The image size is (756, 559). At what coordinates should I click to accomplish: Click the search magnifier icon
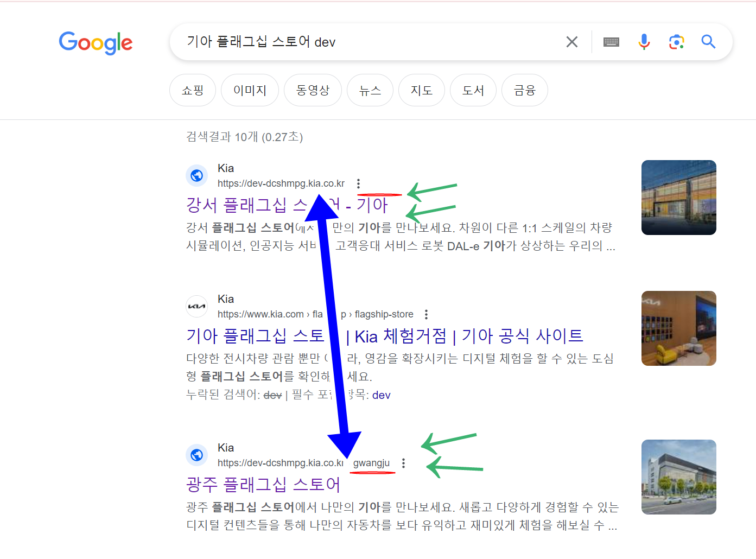(x=708, y=41)
